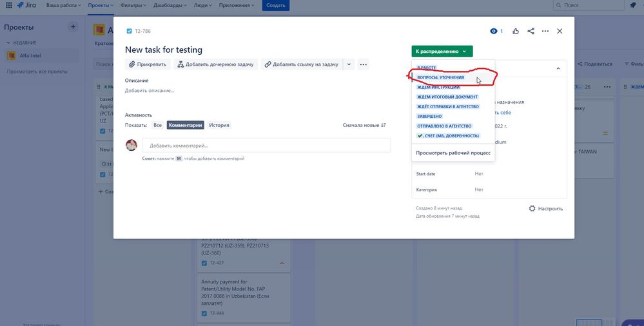Collapse the details panel chevron
The height and width of the screenshot is (326, 644).
[x=558, y=68]
